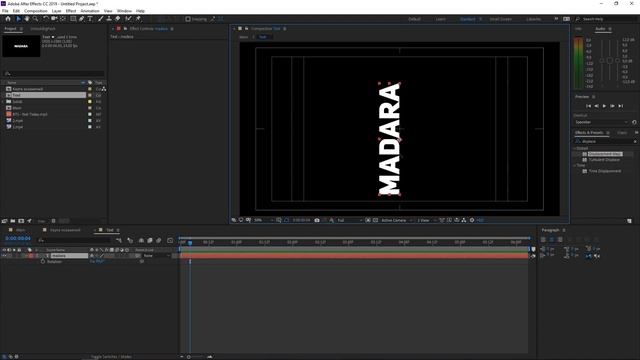Screen dimensions: 640x360
Task: Select the Zoom magnifier tool
Action: point(36,19)
